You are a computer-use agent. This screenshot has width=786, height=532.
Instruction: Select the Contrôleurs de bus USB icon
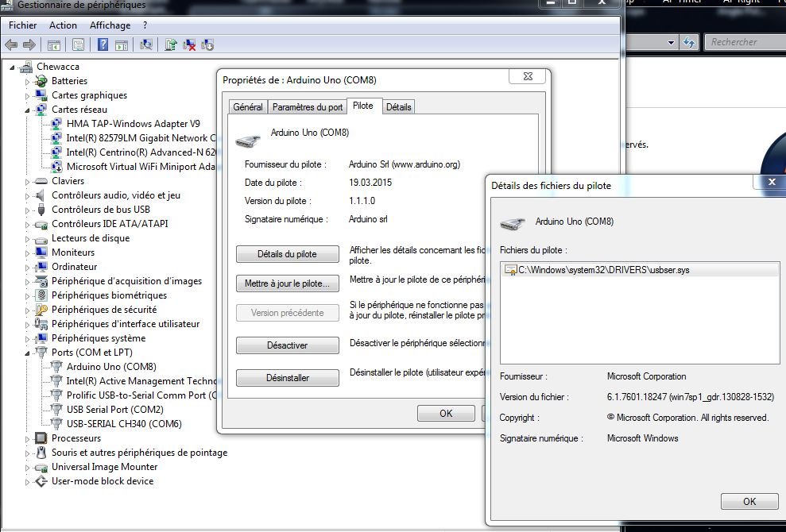point(41,210)
